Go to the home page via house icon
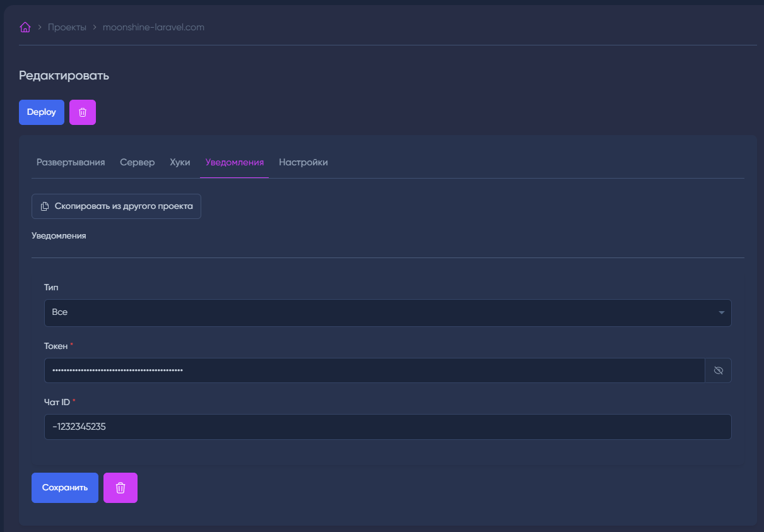 [x=25, y=27]
